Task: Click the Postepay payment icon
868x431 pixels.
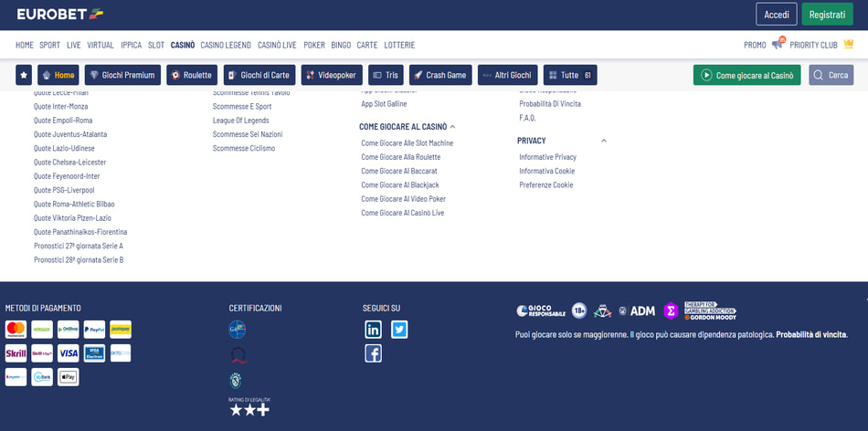Action: pyautogui.click(x=121, y=330)
